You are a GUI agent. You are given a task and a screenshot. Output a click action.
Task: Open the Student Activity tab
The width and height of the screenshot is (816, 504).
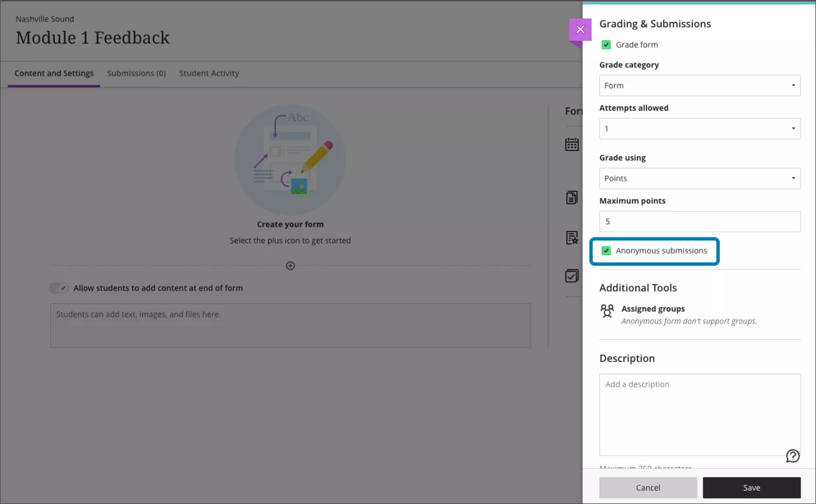pos(208,73)
